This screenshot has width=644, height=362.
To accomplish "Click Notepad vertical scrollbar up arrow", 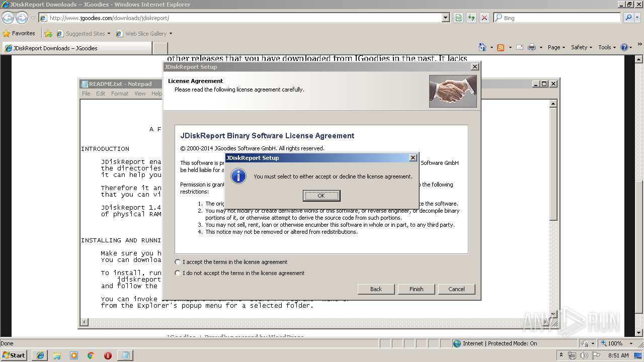I will point(553,104).
